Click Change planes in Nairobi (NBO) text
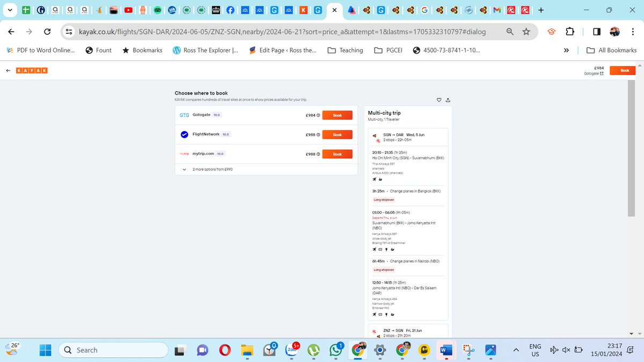 (415, 261)
